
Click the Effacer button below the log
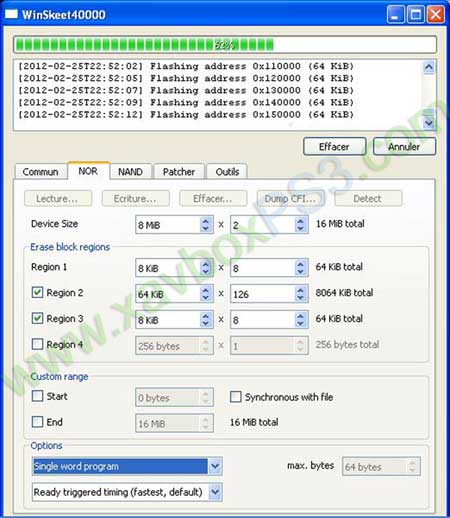[x=334, y=147]
